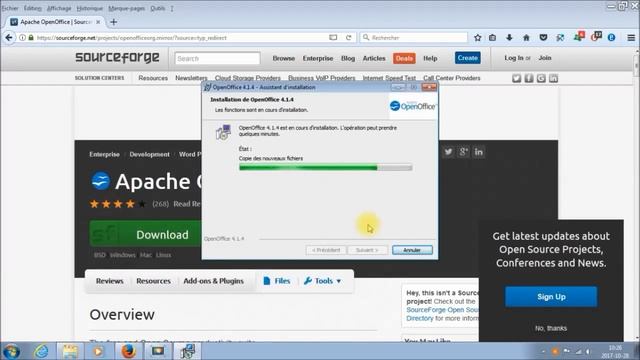Click the blue Create button
Viewport: 640px width, 360px height.
coord(467,58)
